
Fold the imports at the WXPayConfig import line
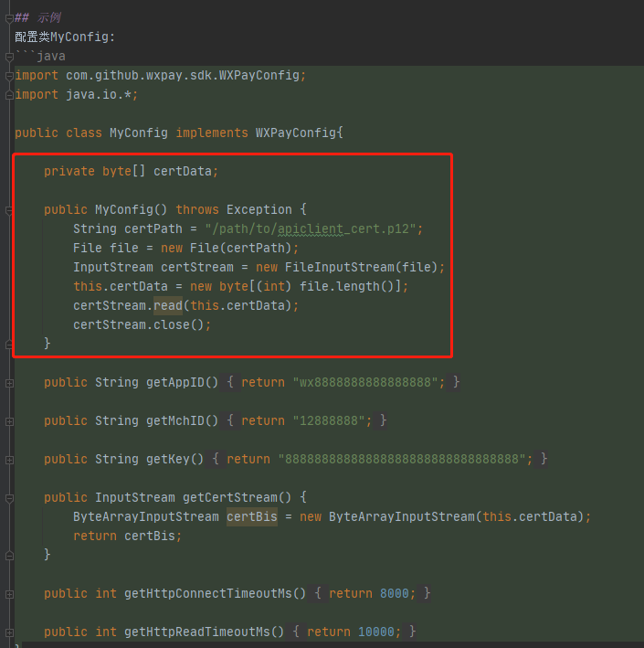coord(9,76)
